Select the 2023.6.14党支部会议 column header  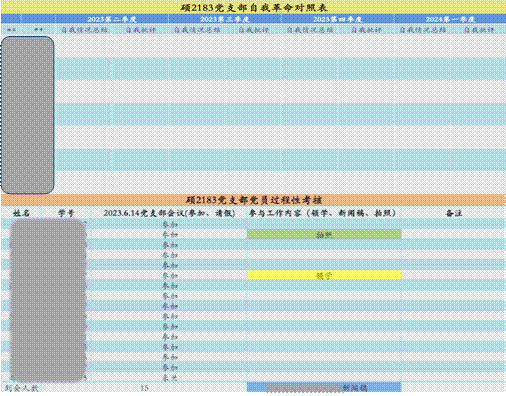(x=169, y=213)
